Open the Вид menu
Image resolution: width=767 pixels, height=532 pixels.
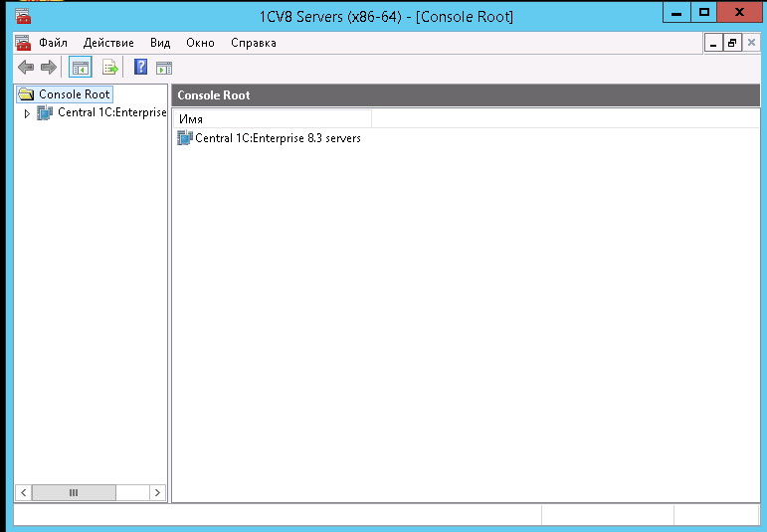(x=160, y=43)
